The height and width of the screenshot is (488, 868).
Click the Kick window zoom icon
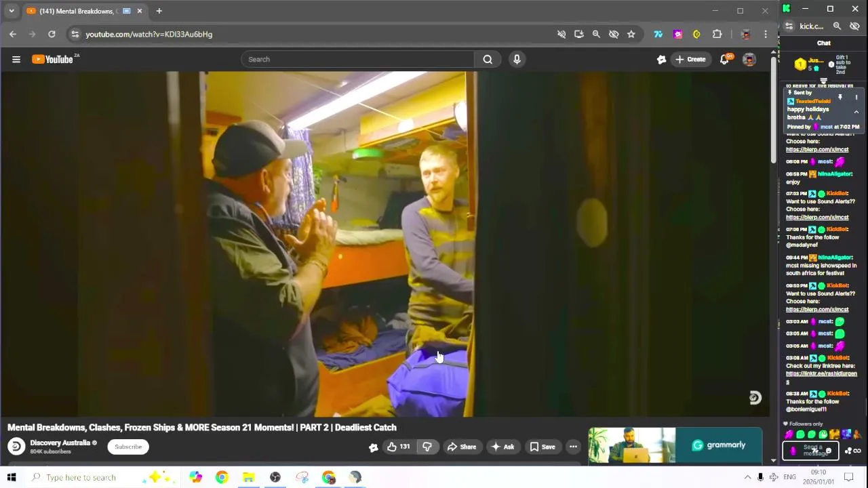pos(837,26)
